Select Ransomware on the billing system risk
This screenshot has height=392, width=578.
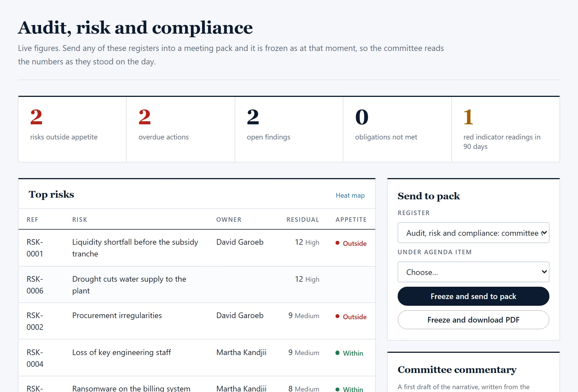tap(131, 388)
